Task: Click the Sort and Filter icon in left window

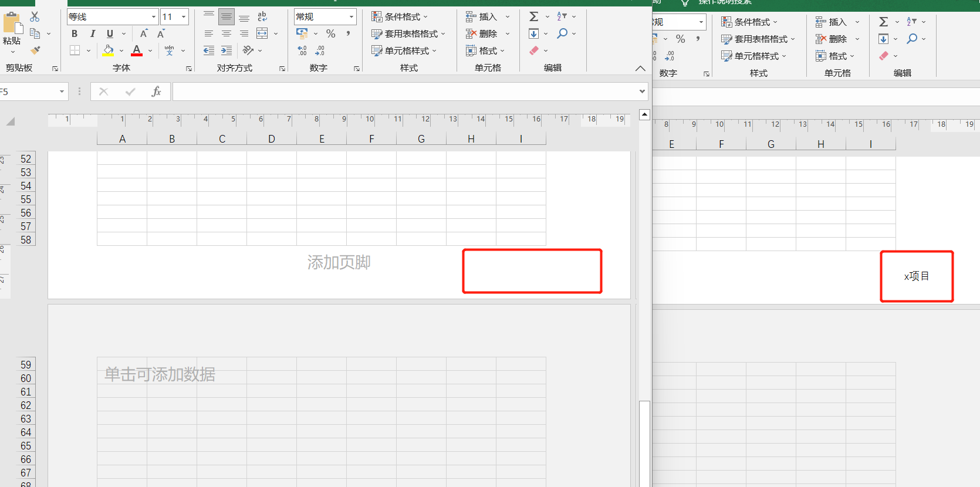Action: tap(562, 16)
